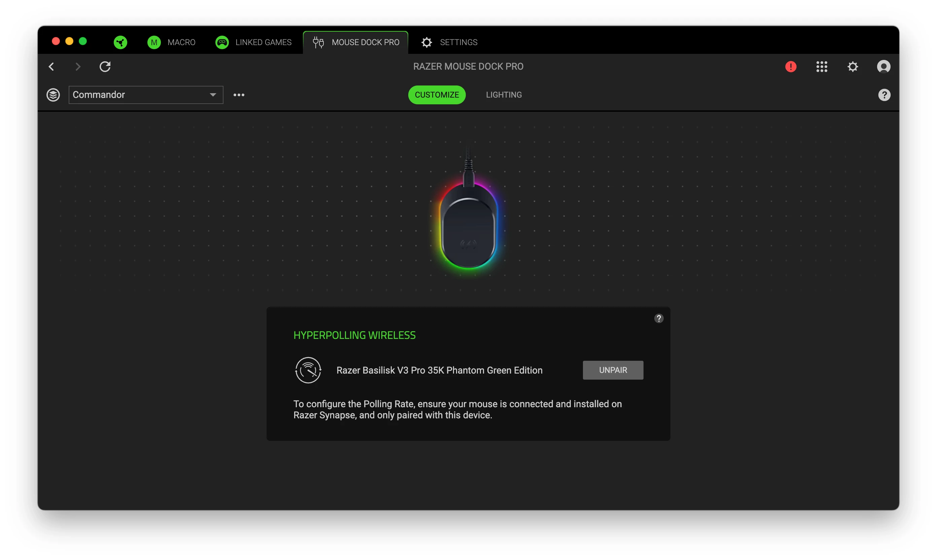Click the Razer Synapse logo home tab

[120, 42]
